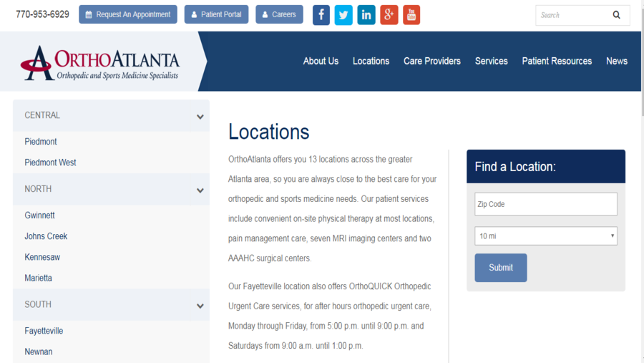Open the Facebook social icon
This screenshot has width=644, height=363.
[x=321, y=15]
